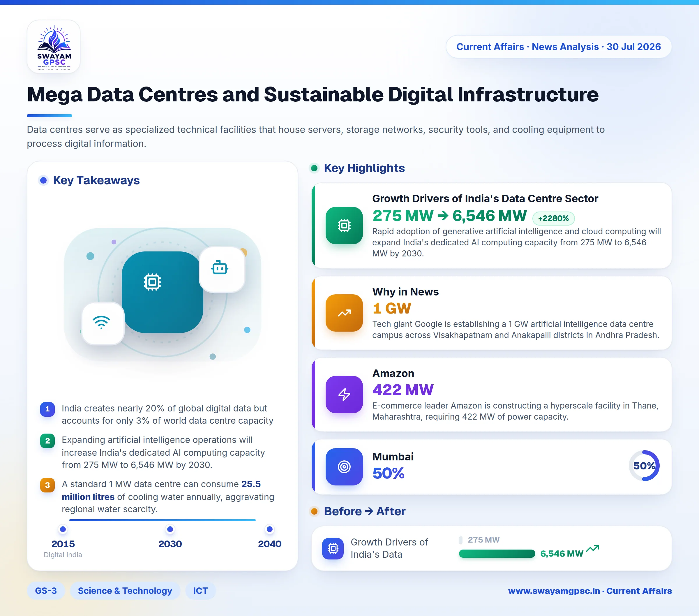Click the orange trending arrow icon in Why in News
699x616 pixels.
coord(344,313)
